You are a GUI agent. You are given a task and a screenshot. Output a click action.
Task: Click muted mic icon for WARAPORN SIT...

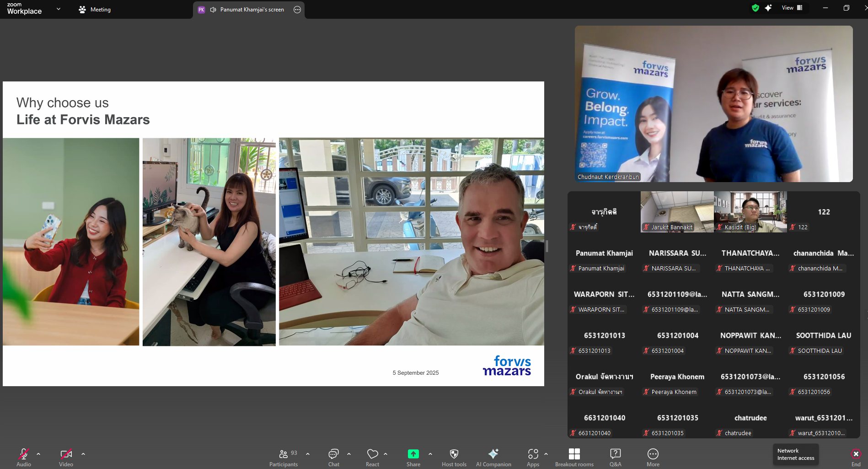coord(573,309)
